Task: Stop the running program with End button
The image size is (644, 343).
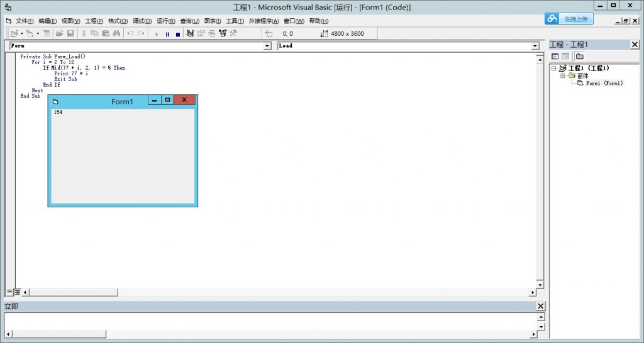Action: (x=177, y=34)
